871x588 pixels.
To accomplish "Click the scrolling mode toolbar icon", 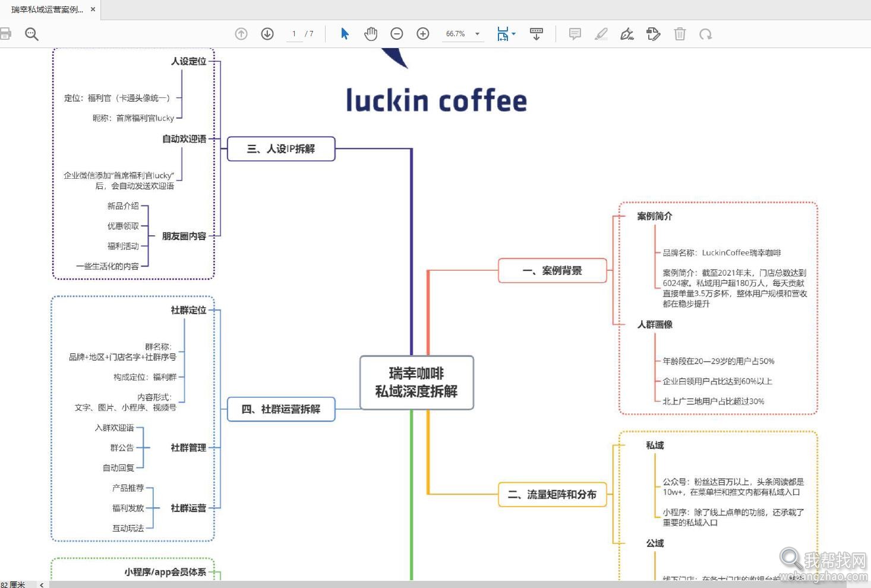I will click(x=537, y=34).
